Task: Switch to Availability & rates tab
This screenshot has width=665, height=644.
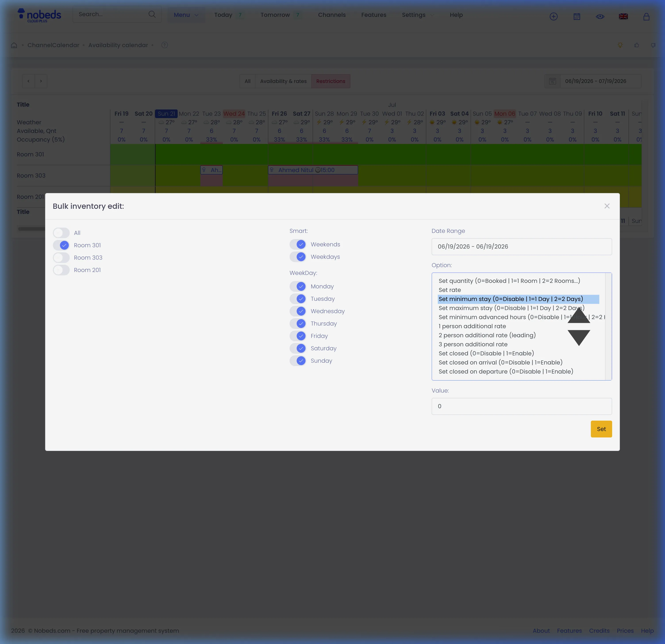Action: pyautogui.click(x=283, y=81)
